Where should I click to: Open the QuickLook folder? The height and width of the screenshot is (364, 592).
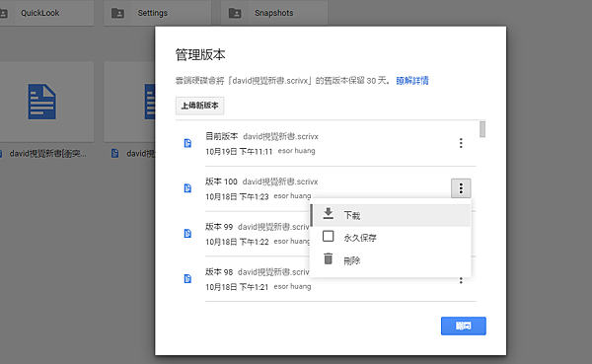45,13
